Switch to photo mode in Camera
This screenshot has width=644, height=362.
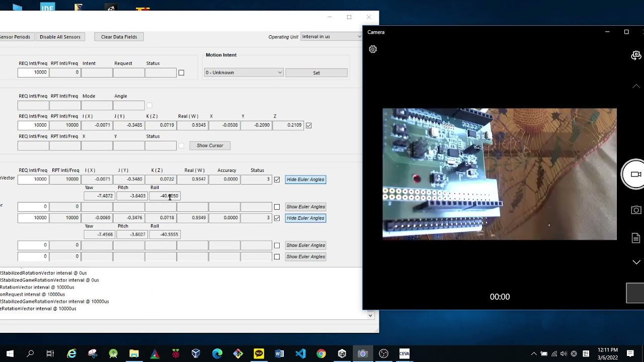tap(636, 210)
